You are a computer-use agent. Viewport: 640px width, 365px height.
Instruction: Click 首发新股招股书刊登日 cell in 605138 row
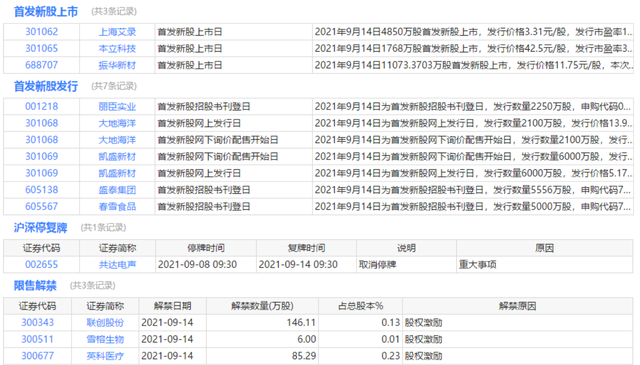coord(233,190)
